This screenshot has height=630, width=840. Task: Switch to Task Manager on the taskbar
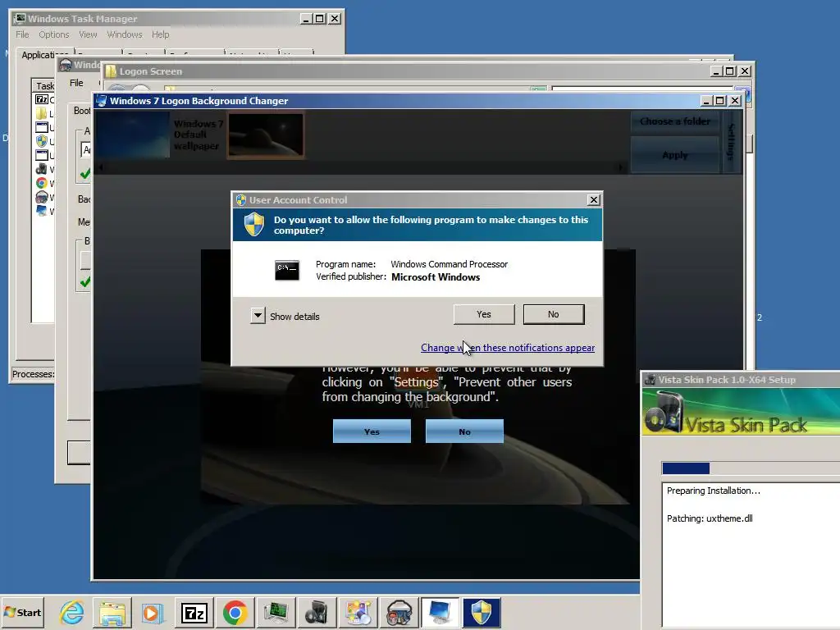coord(276,612)
